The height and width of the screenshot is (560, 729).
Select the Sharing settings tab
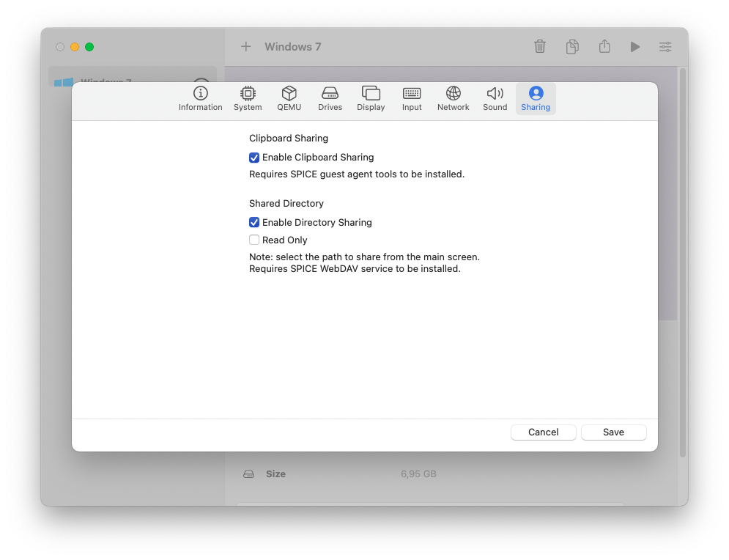click(x=535, y=99)
